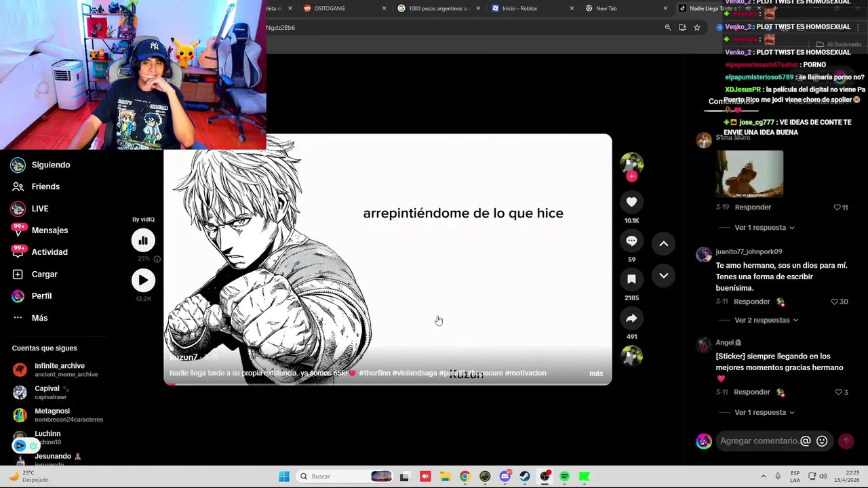Screen dimensions: 868x488
Task: Click #thorfinn hashtag
Action: pyautogui.click(x=374, y=373)
